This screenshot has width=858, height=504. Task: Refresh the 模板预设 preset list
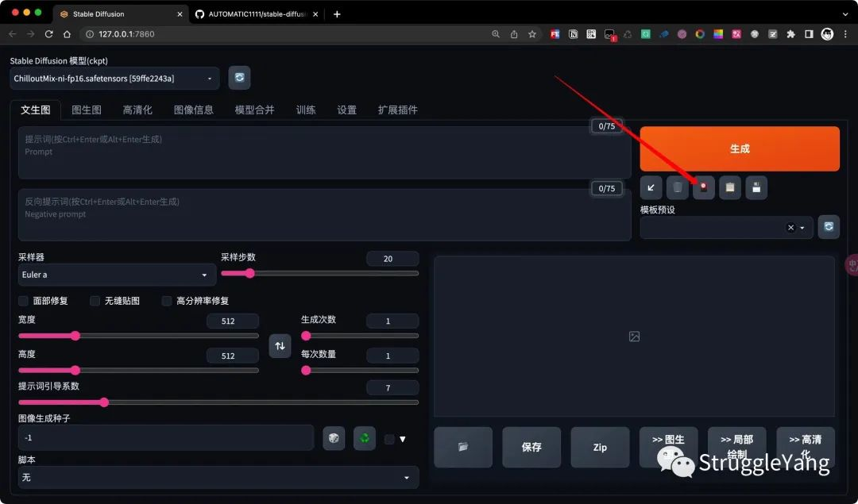pyautogui.click(x=829, y=227)
